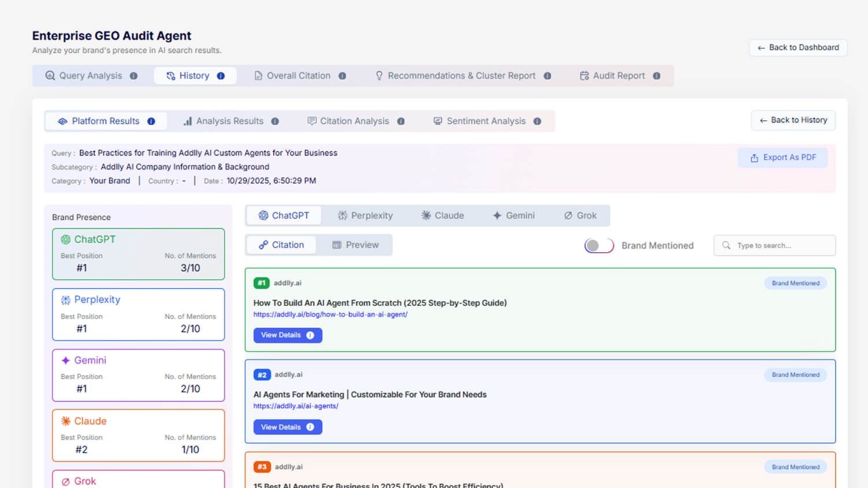Open the addlly.ai/blog/how-to-build-an-ai-agent link
This screenshot has height=488, width=868.
(330, 315)
